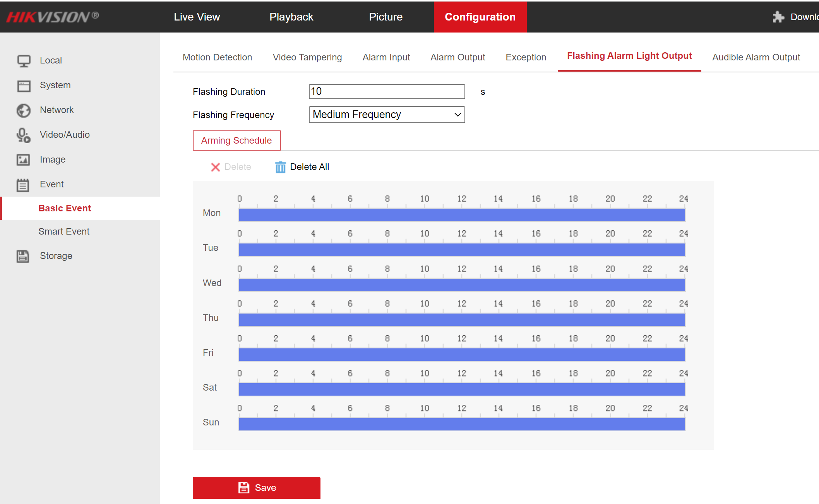Open the Live View page
Image resolution: width=819 pixels, height=504 pixels.
point(197,17)
